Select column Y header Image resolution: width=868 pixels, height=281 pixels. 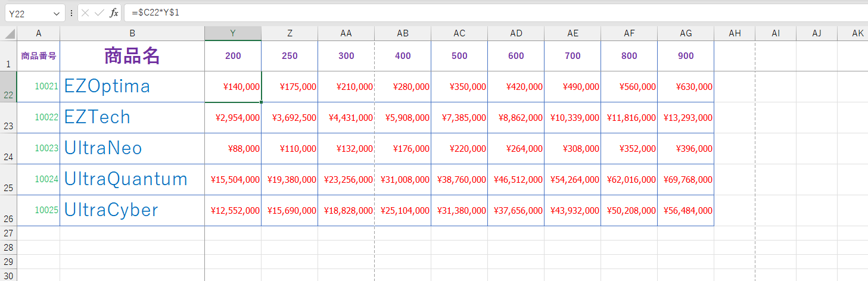[232, 33]
